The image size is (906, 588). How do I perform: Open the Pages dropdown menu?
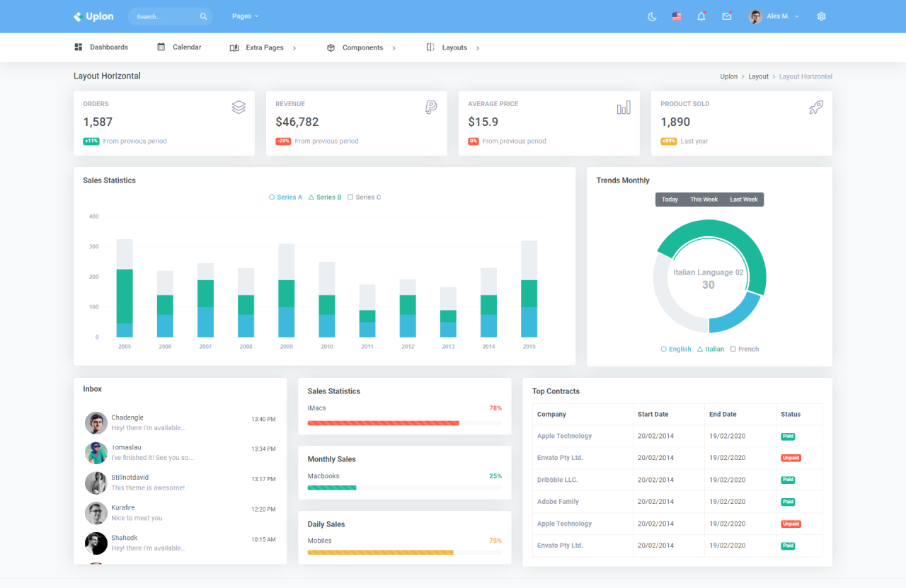pyautogui.click(x=245, y=16)
